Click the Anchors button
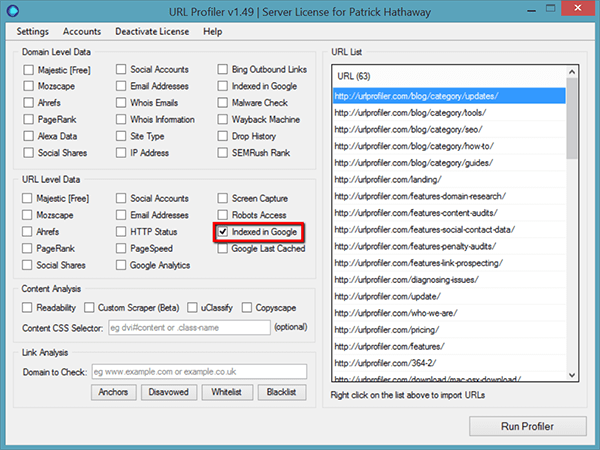 click(113, 392)
